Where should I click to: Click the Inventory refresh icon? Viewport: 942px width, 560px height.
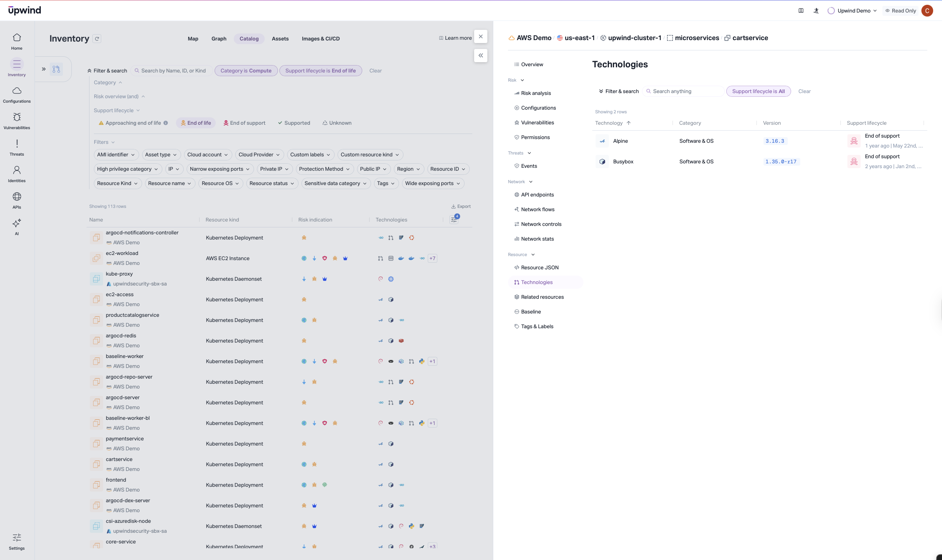point(97,39)
